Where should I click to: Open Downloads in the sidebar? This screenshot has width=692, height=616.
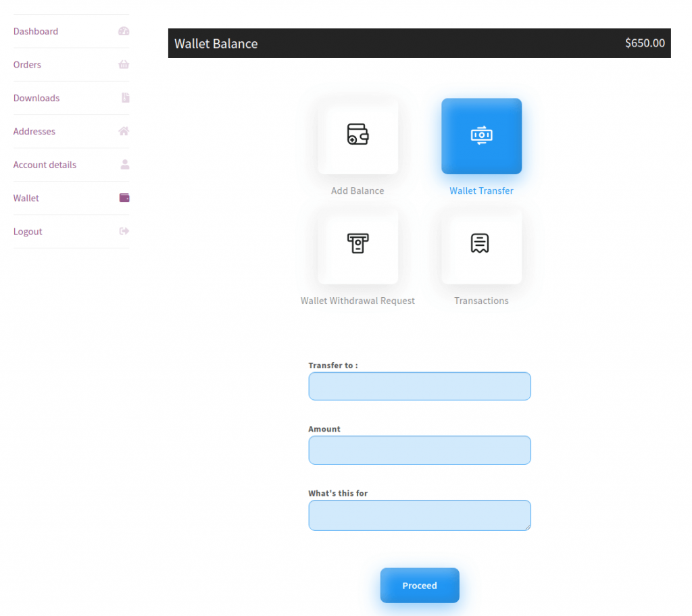click(36, 98)
